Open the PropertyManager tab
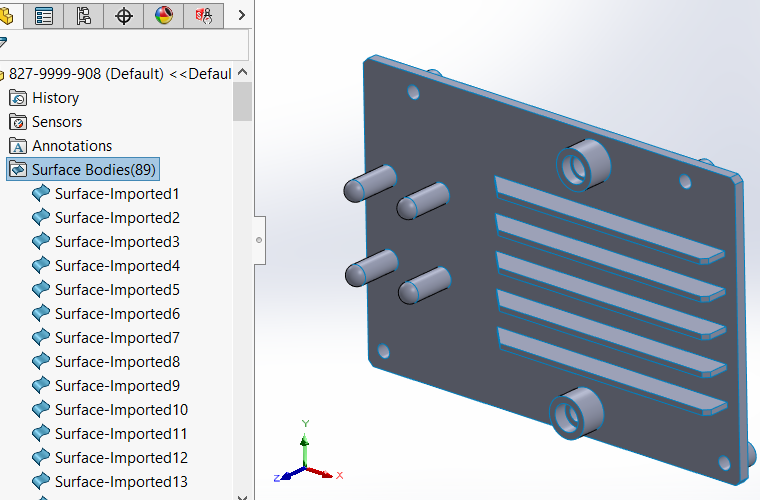760x500 pixels. tap(44, 16)
